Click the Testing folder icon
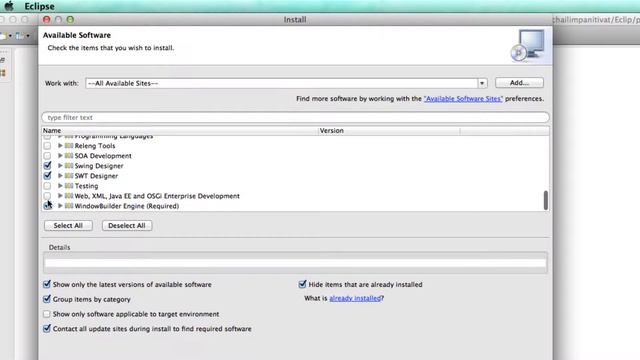This screenshot has height=360, width=640. 69,186
